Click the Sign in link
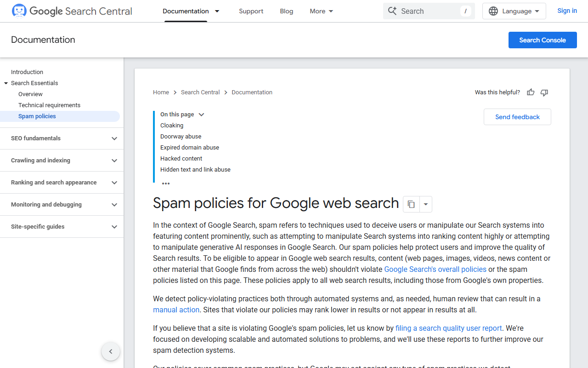588x368 pixels. point(567,11)
